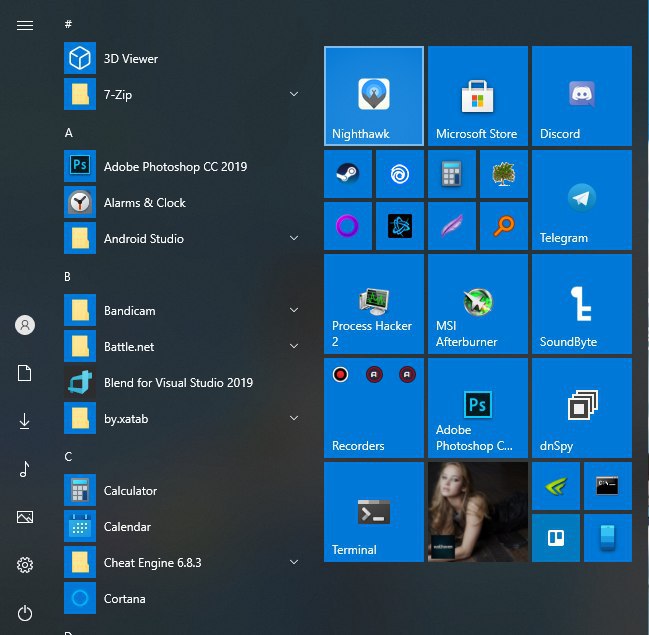Open Pictures from the left rail
This screenshot has width=649, height=635.
pyautogui.click(x=25, y=517)
